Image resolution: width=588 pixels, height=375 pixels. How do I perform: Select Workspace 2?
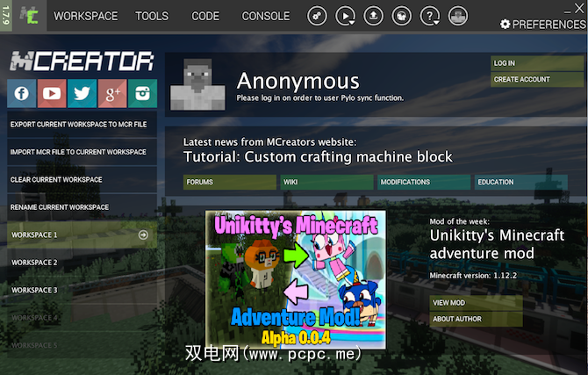click(x=82, y=263)
